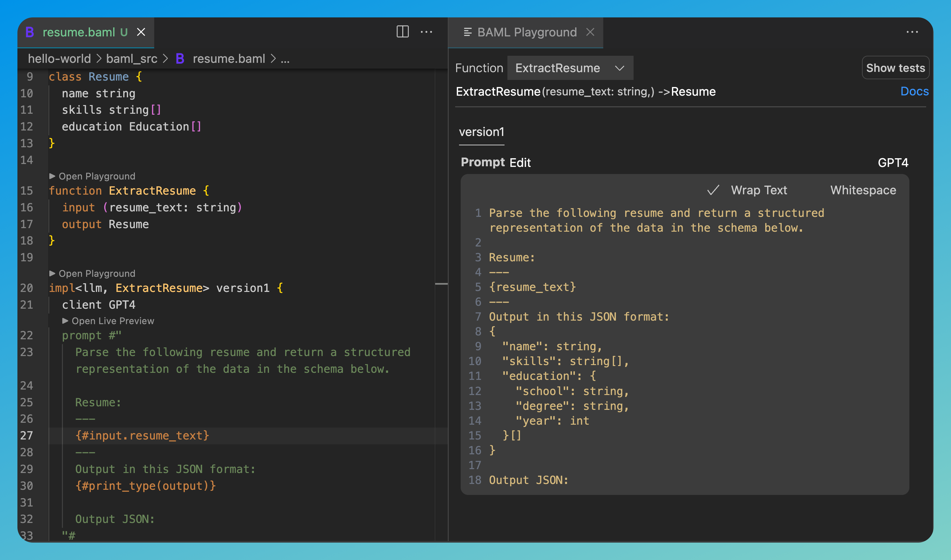Open the Docs link
This screenshot has width=951, height=560.
tap(914, 91)
